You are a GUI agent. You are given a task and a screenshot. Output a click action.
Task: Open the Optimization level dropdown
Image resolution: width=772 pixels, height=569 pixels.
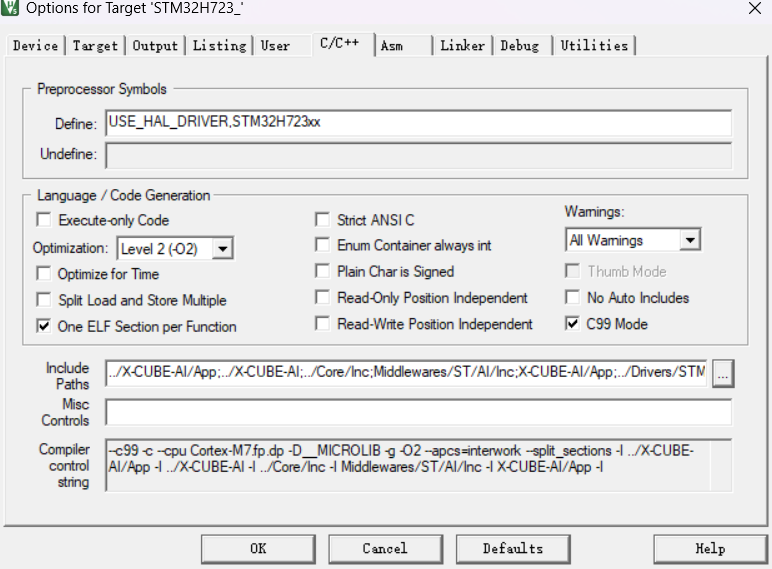click(223, 249)
